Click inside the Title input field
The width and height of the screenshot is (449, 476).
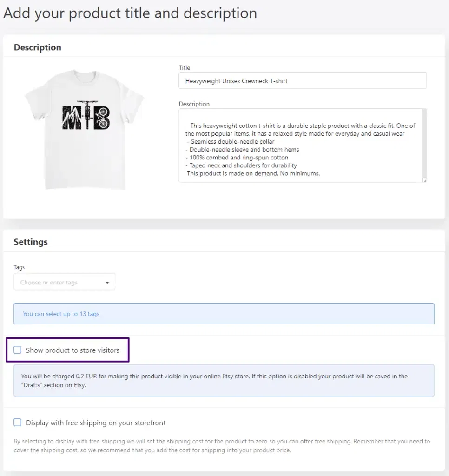(302, 80)
